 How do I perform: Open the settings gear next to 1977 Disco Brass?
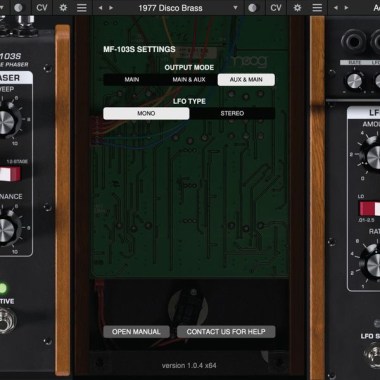pyautogui.click(x=63, y=8)
